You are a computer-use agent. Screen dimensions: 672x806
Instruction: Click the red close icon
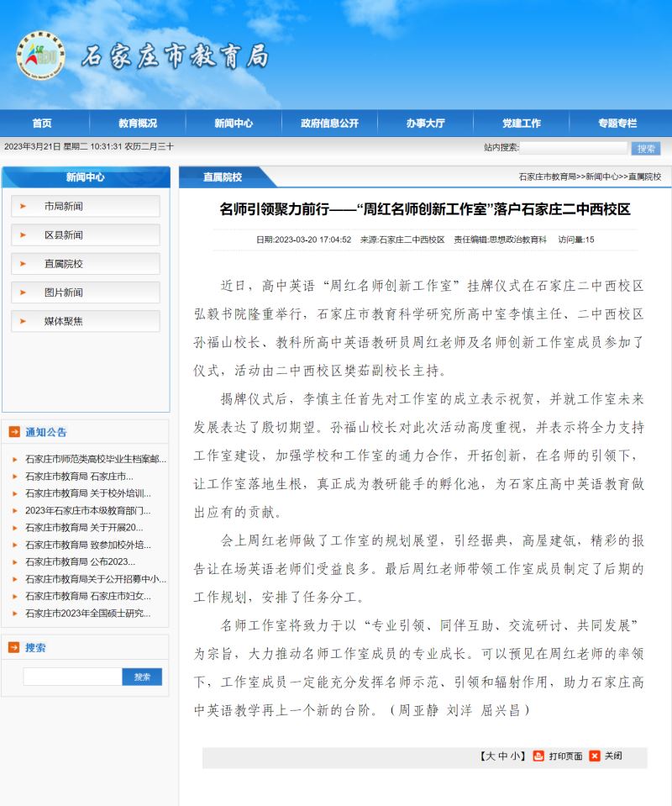coord(595,756)
